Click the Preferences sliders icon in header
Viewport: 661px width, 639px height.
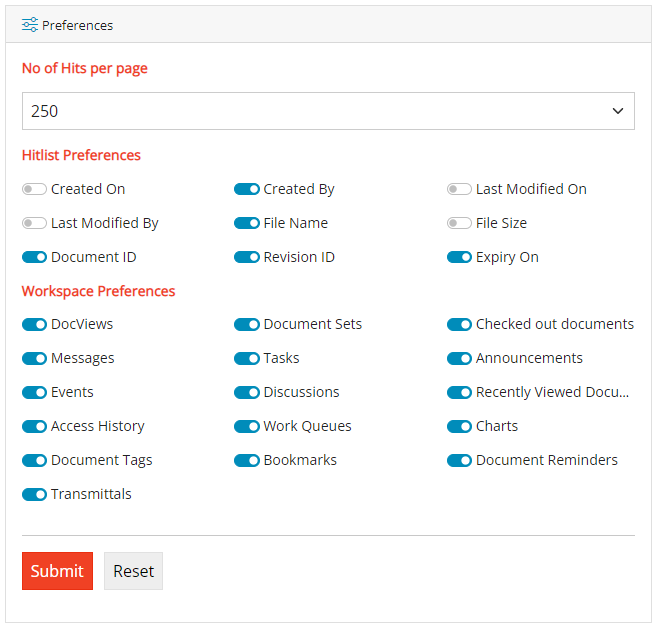(x=30, y=25)
